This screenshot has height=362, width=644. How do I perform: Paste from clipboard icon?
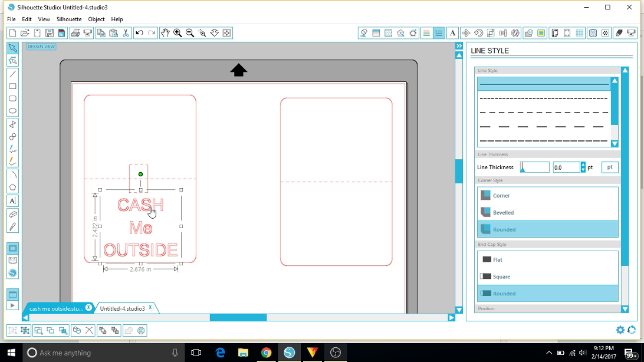point(114,33)
